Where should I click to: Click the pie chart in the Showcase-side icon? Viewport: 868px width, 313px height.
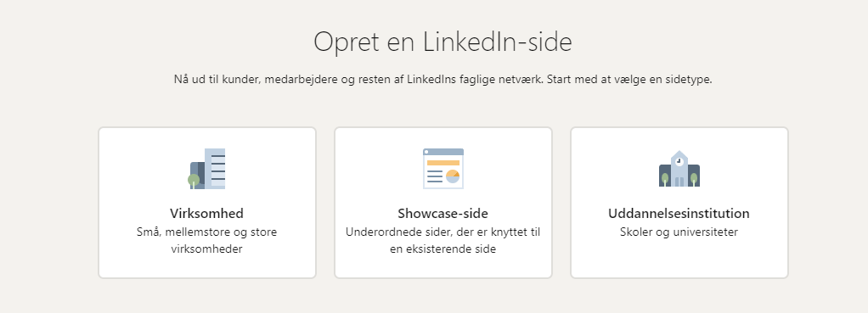pos(453,176)
